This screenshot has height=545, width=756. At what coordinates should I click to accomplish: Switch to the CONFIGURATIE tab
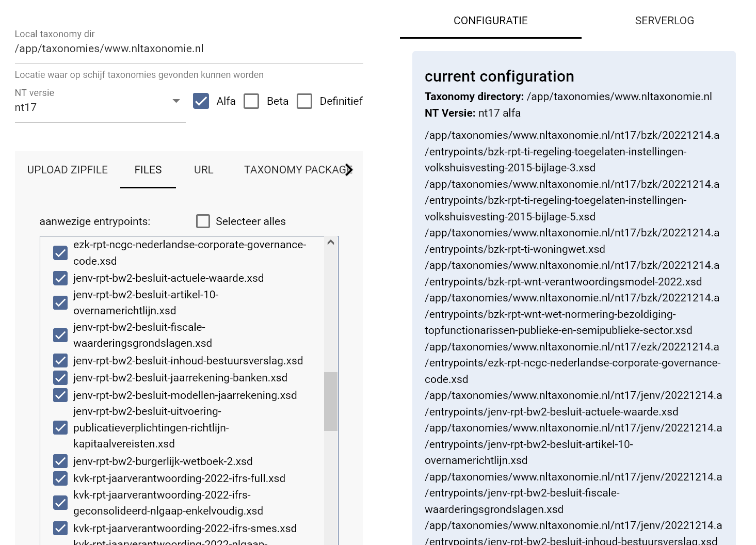(x=491, y=21)
